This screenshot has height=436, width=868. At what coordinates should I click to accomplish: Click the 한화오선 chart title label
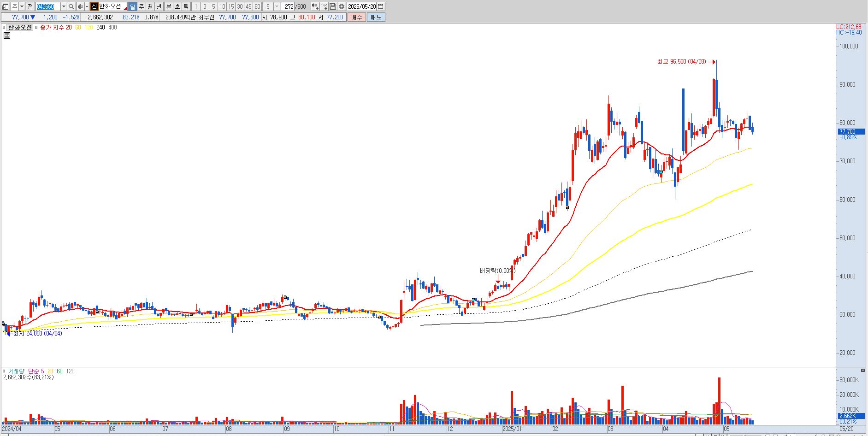20,27
